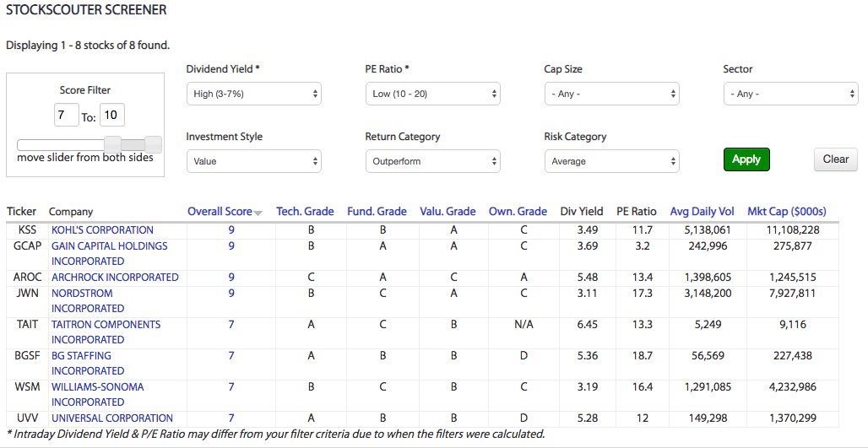868x448 pixels.
Task: Click average daily volume 149,298
Action: click(708, 418)
